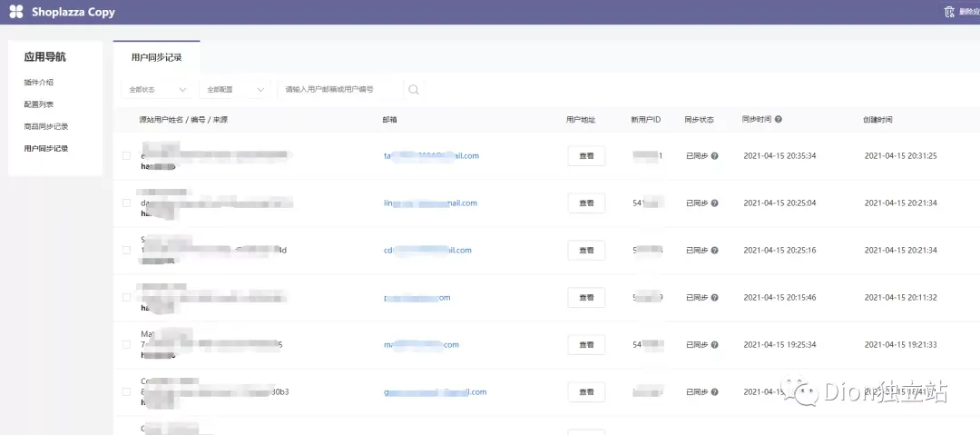
Task: Select 插件介绍 in the sidebar
Action: (39, 83)
